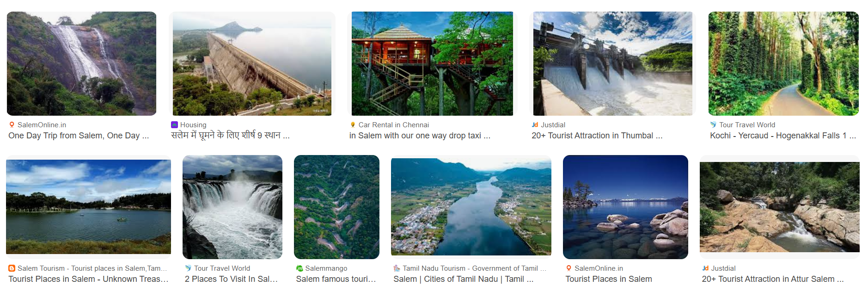Open the winding hairpin road aerial image
This screenshot has width=868, height=292.
pos(336,207)
